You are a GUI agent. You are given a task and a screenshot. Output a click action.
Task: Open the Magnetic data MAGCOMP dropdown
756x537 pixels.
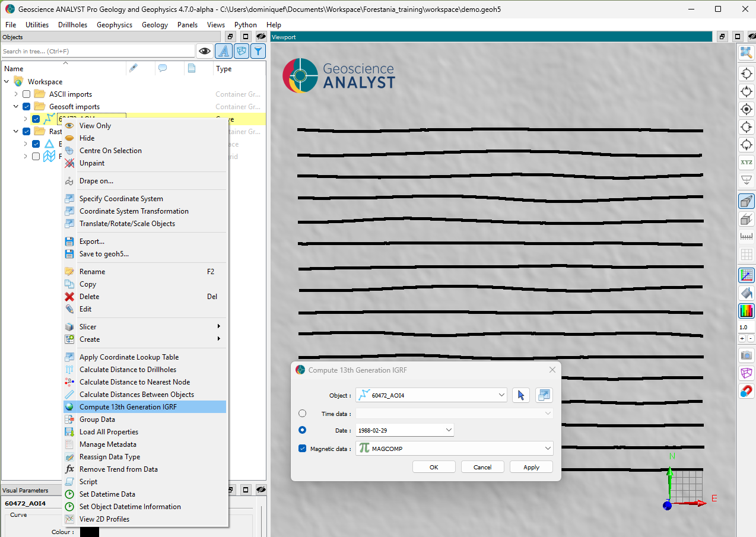547,449
